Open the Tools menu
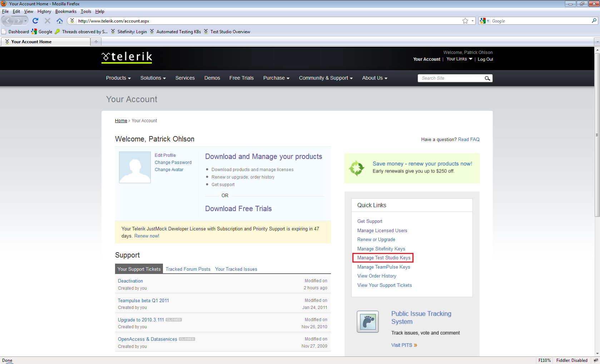 click(86, 11)
